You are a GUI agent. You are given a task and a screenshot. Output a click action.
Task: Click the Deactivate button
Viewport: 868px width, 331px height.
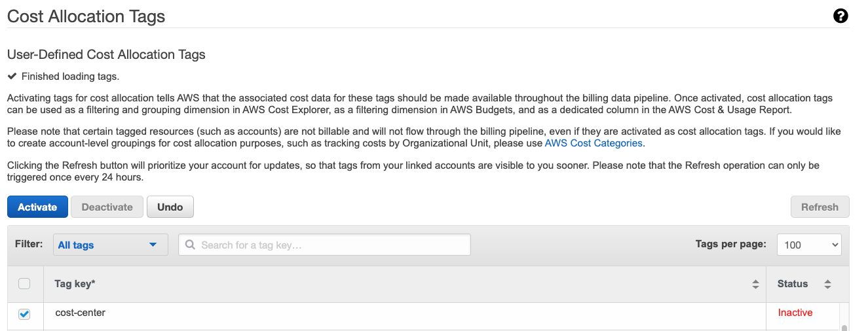click(x=107, y=207)
